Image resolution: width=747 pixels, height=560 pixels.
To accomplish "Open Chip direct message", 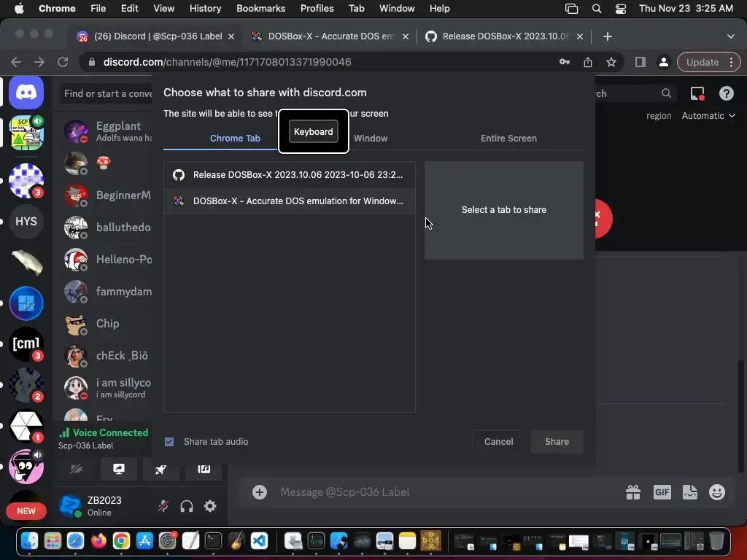I will click(x=106, y=324).
